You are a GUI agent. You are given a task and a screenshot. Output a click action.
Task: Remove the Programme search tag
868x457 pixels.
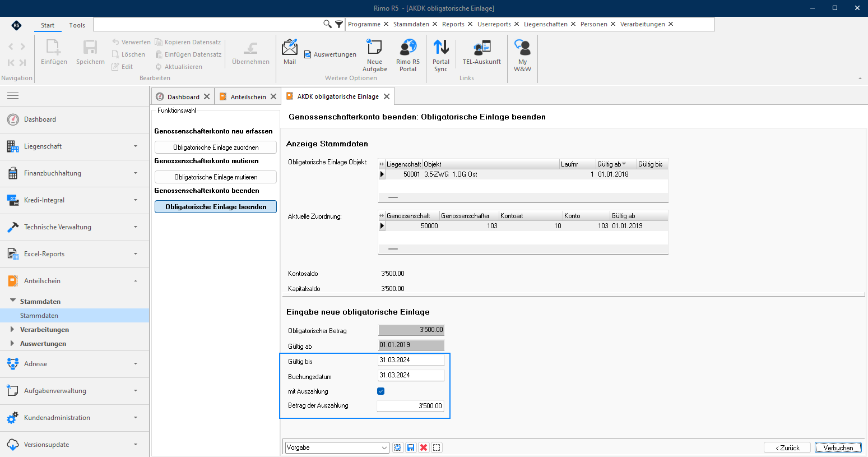point(386,24)
